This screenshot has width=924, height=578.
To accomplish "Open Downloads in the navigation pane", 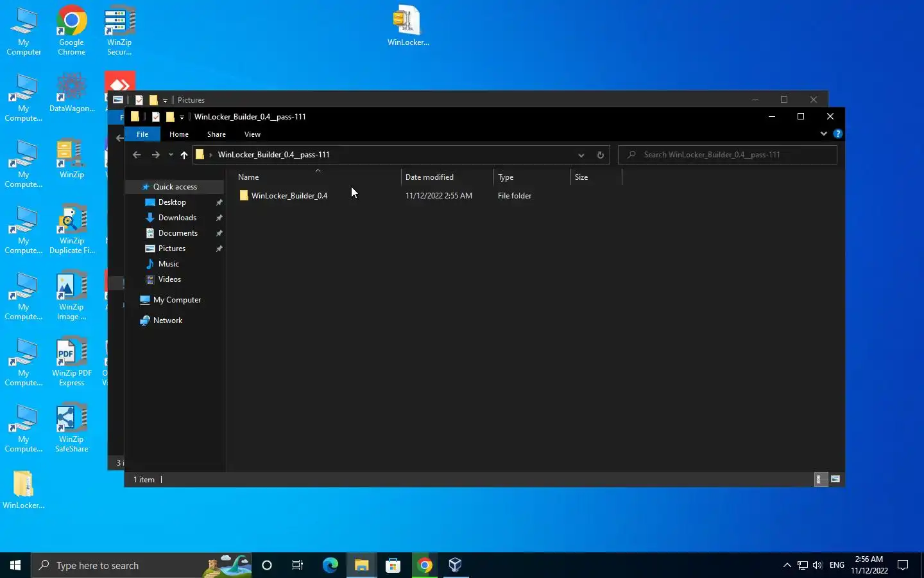I will click(x=177, y=218).
